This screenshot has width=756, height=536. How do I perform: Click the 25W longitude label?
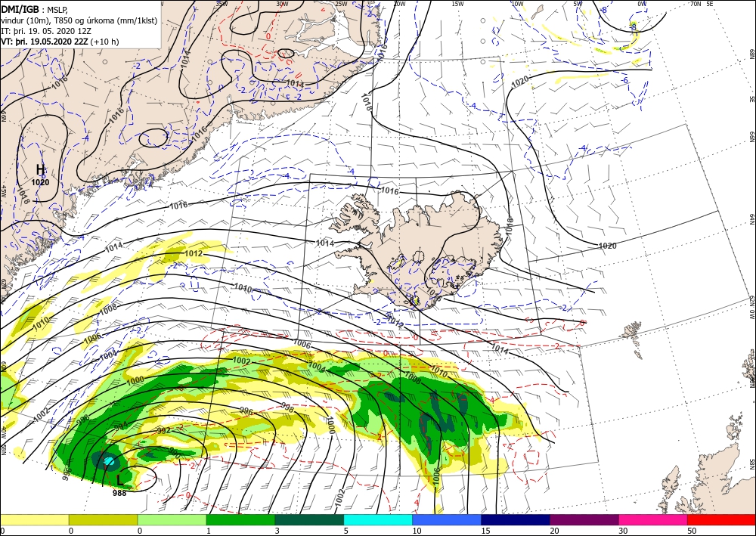[x=341, y=3]
